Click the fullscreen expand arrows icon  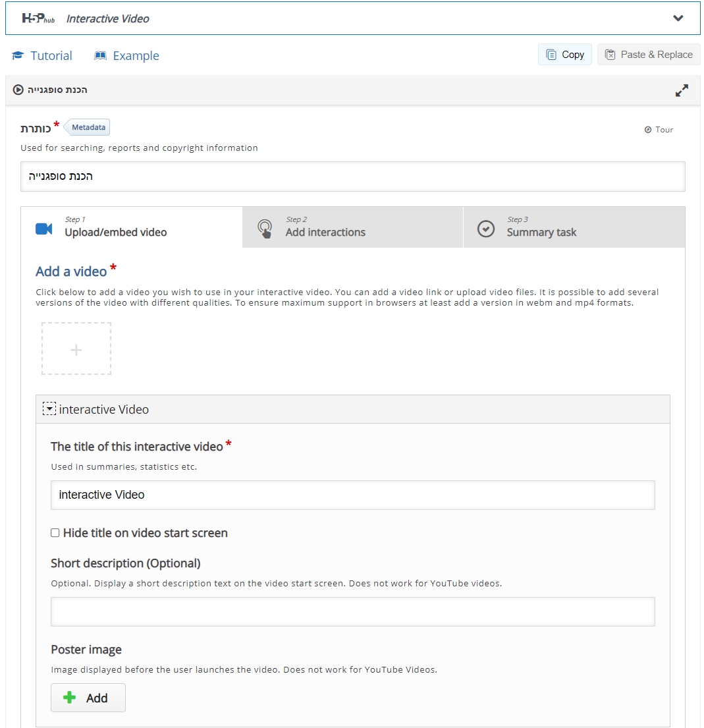coord(682,90)
